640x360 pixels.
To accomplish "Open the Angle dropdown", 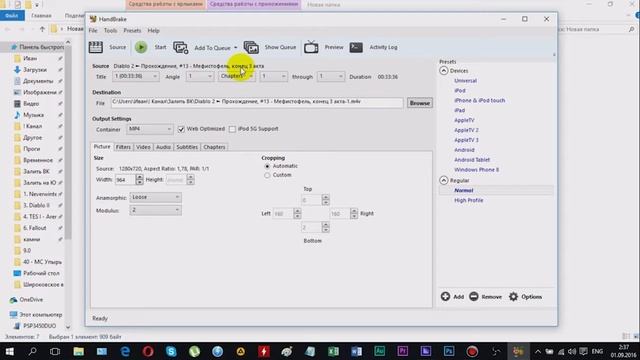I will pos(200,76).
